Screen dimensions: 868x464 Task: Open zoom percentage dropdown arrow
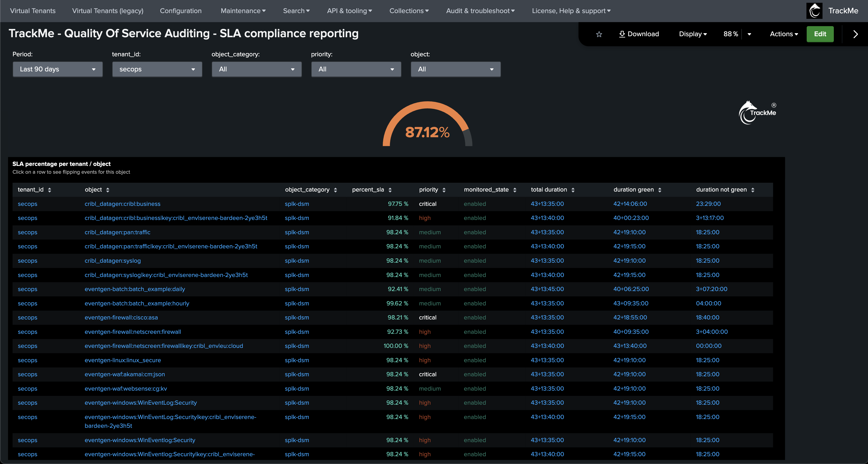click(x=749, y=34)
